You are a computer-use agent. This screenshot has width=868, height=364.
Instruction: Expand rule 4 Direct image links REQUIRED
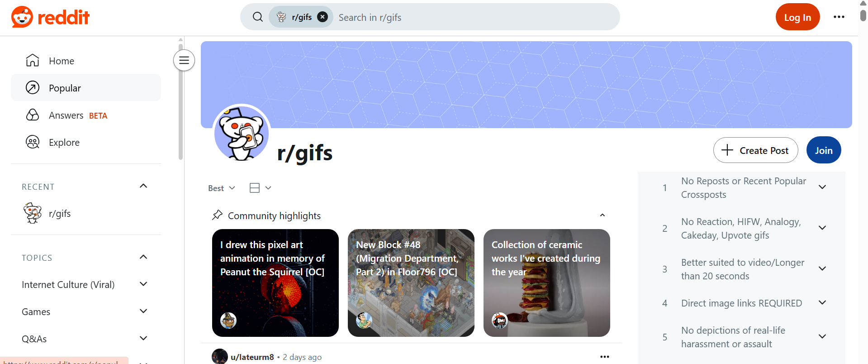coord(822,302)
